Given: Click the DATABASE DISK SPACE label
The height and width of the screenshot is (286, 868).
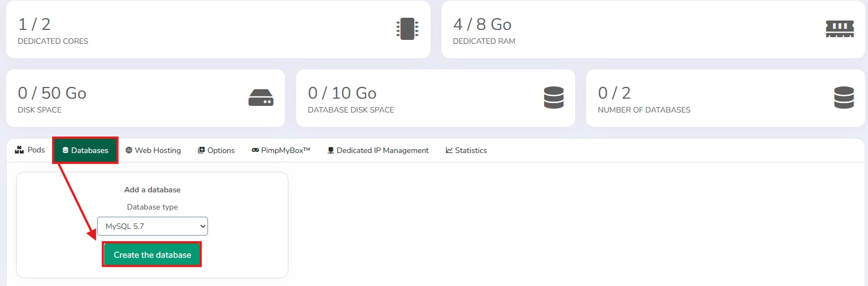Looking at the screenshot, I should point(351,110).
